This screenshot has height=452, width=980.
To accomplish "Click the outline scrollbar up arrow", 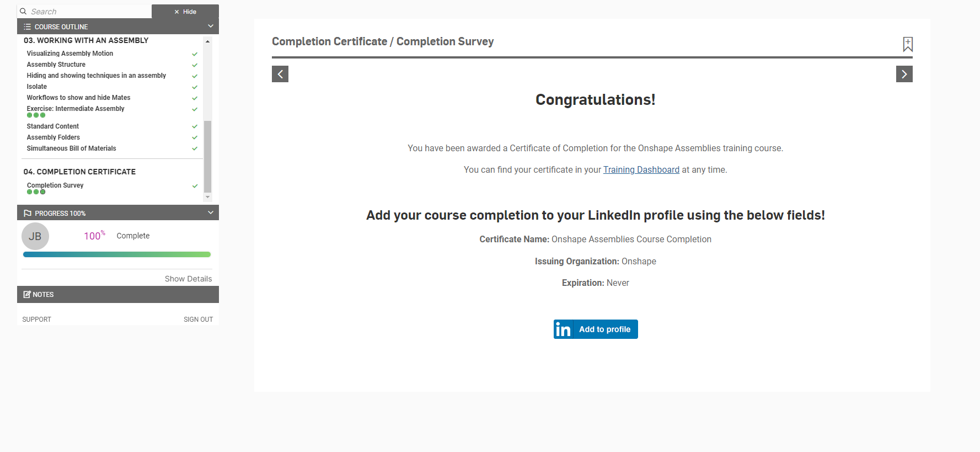I will [x=207, y=41].
